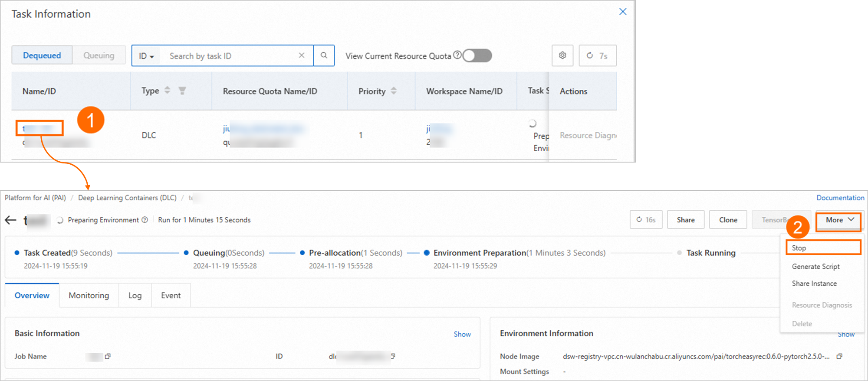Go back with the left arrow
Screen dimensions: 868x381
point(11,220)
